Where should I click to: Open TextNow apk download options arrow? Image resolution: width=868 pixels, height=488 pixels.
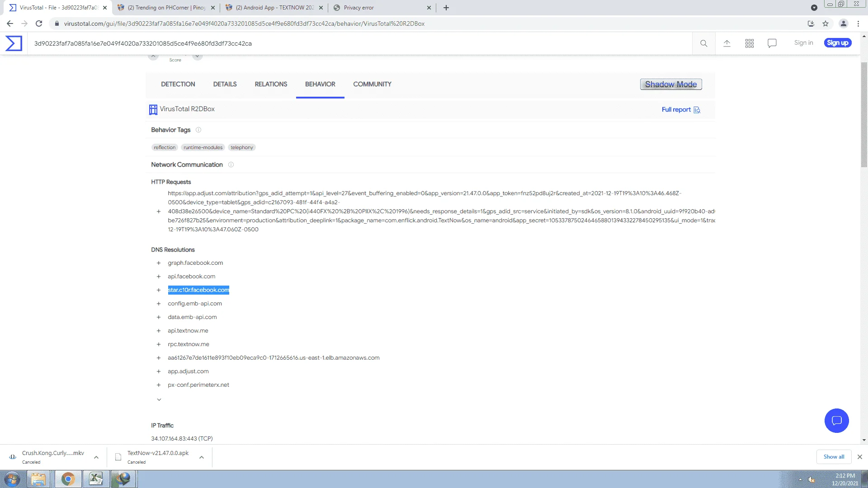coord(202,457)
